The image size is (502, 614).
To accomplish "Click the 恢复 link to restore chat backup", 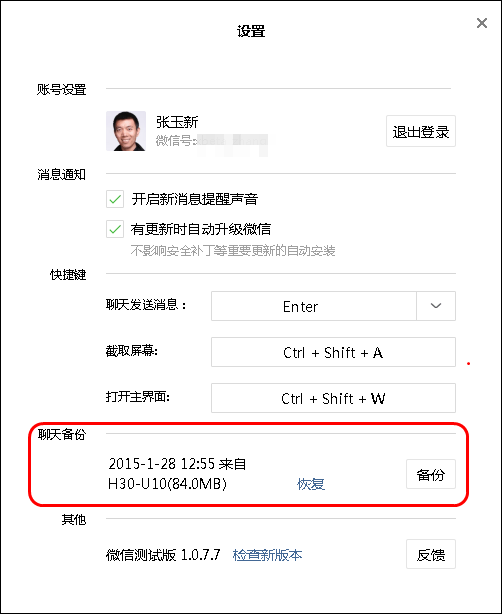I will click(311, 484).
